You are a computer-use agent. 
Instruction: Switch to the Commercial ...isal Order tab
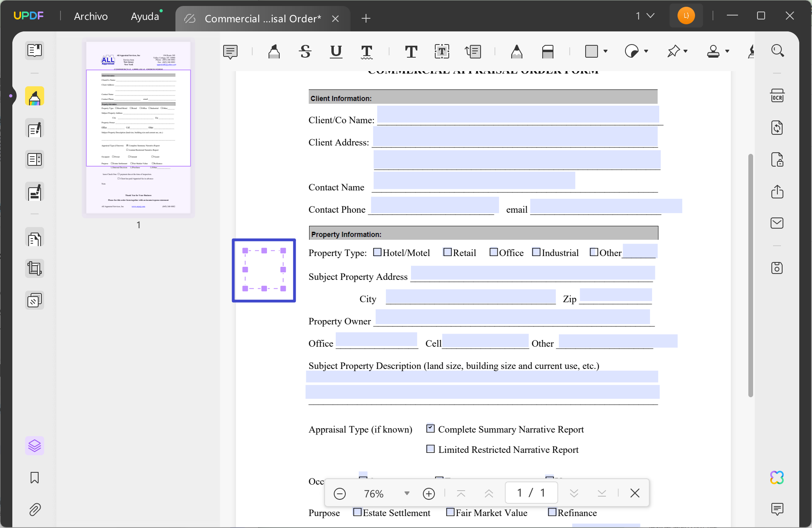(263, 19)
